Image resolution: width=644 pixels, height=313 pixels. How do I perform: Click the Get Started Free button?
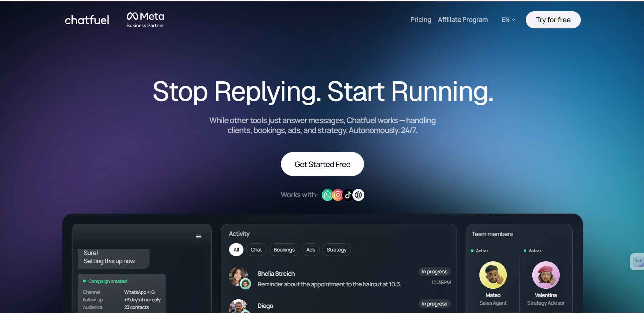322,164
